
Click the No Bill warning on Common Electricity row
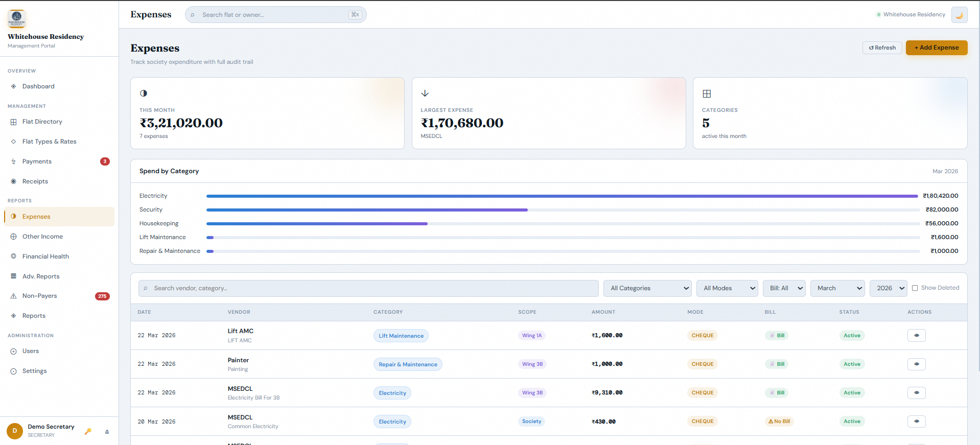pyautogui.click(x=779, y=421)
